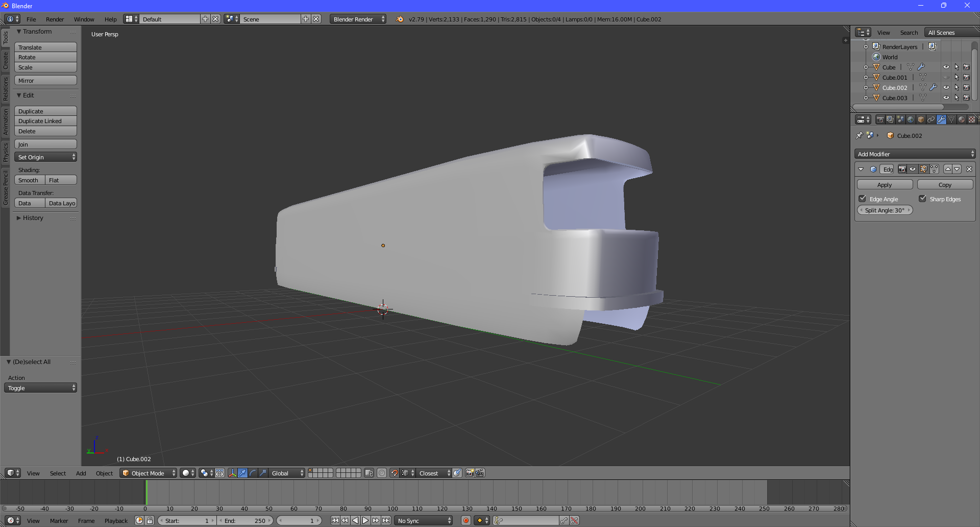Viewport: 980px width, 527px height.
Task: Expand the History panel
Action: (x=33, y=218)
